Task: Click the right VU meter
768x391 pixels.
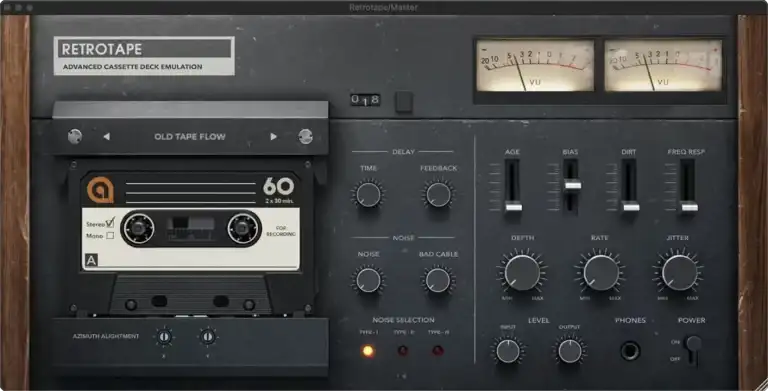Action: pyautogui.click(x=663, y=66)
